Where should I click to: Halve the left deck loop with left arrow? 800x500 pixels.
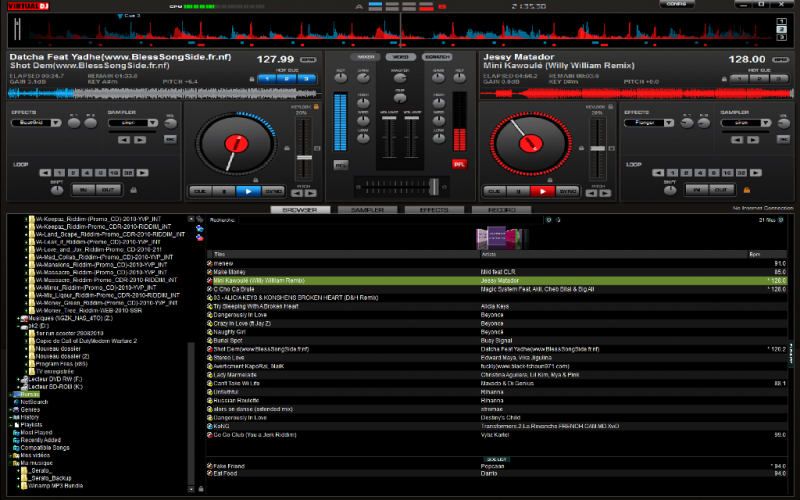pos(45,173)
